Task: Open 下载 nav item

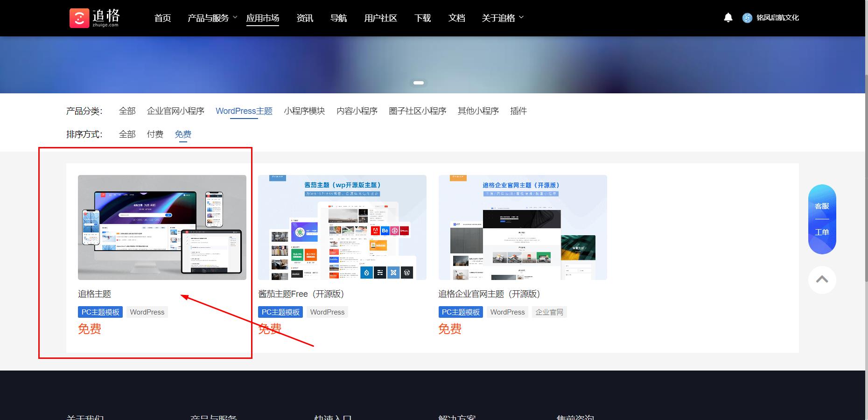Action: coord(422,18)
